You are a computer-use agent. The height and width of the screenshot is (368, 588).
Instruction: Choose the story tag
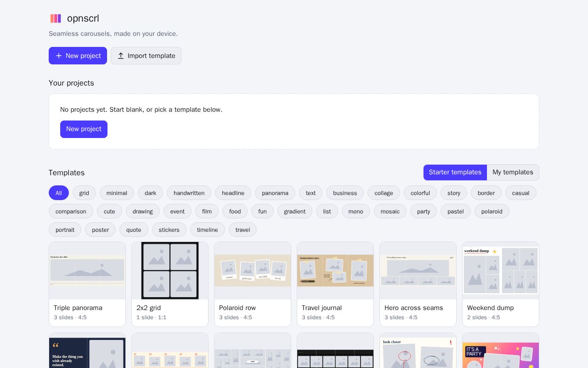(454, 193)
